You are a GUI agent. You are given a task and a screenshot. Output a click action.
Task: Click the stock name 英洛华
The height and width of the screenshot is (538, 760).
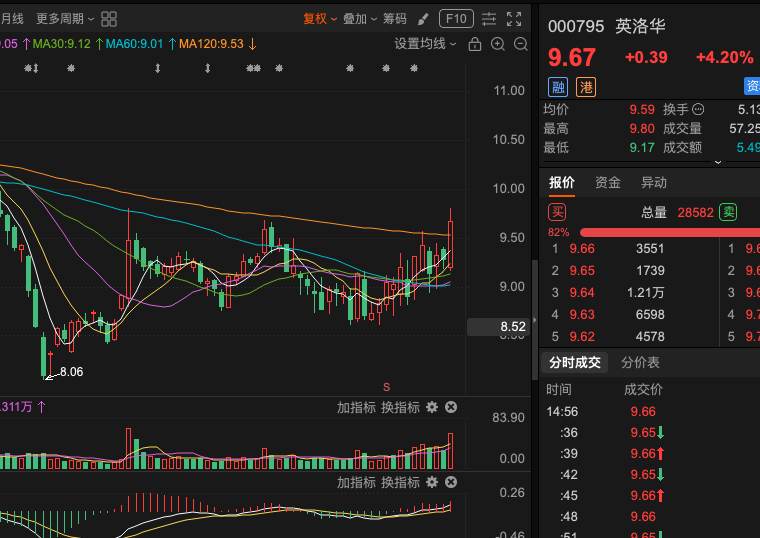640,26
